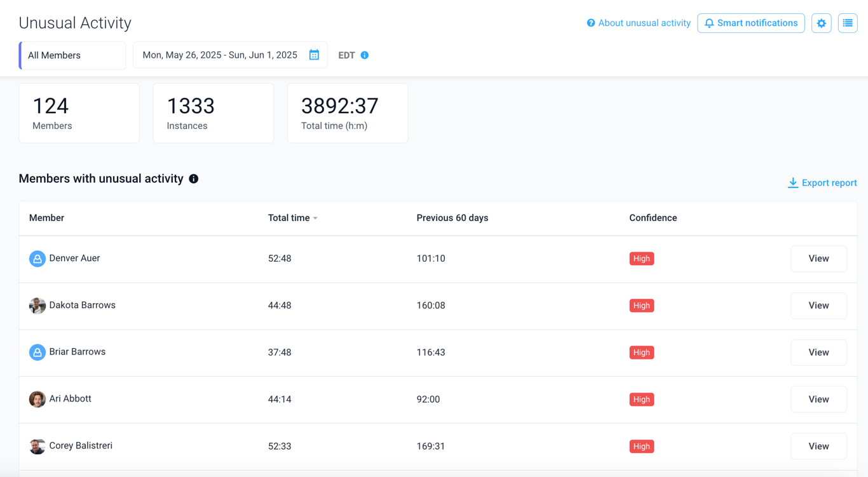View Denver Auer's unusual activity
Screen dimensions: 868x477
[x=818, y=259]
